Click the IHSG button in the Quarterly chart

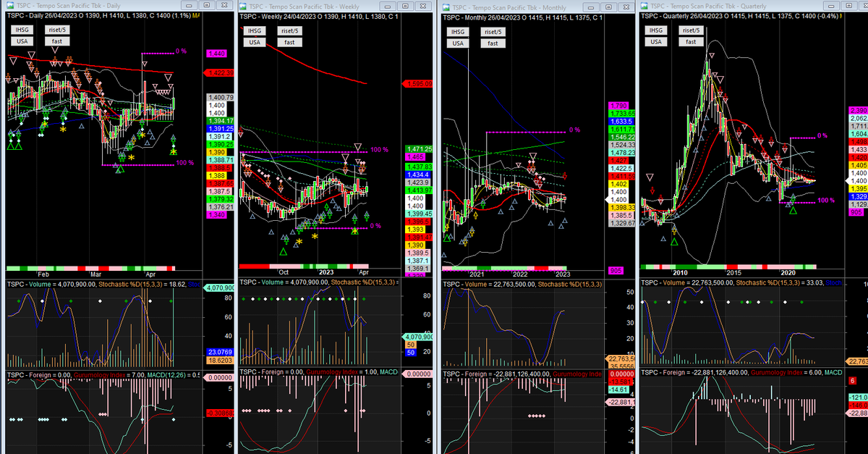(x=655, y=30)
